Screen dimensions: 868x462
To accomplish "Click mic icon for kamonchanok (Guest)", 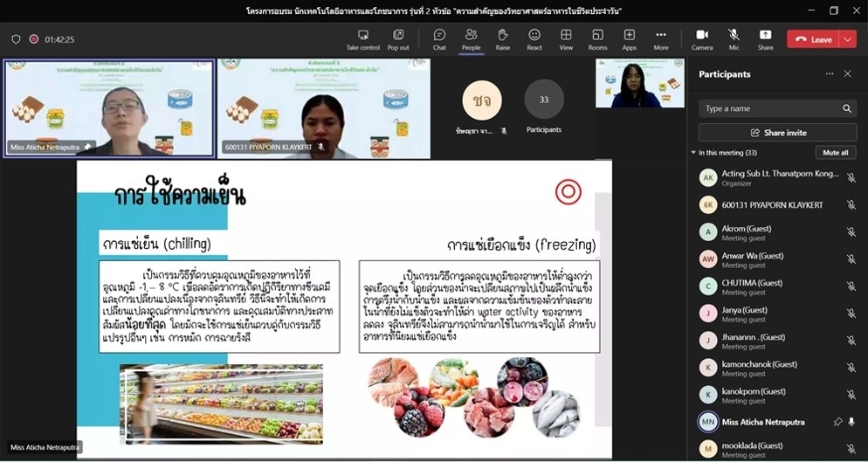I will point(851,368).
